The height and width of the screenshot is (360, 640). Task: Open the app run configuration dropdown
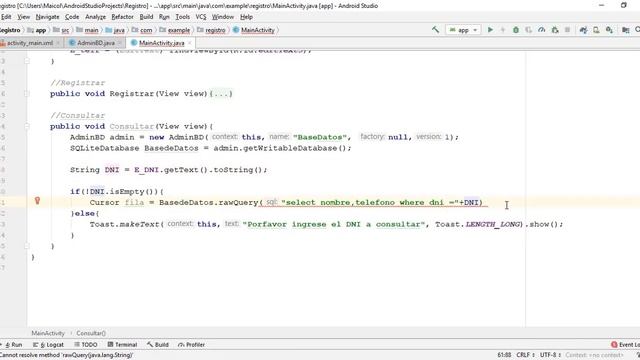(x=463, y=30)
